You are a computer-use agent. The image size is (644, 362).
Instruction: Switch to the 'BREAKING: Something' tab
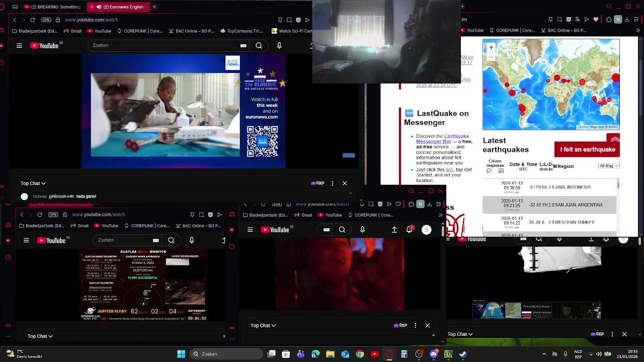click(x=52, y=7)
